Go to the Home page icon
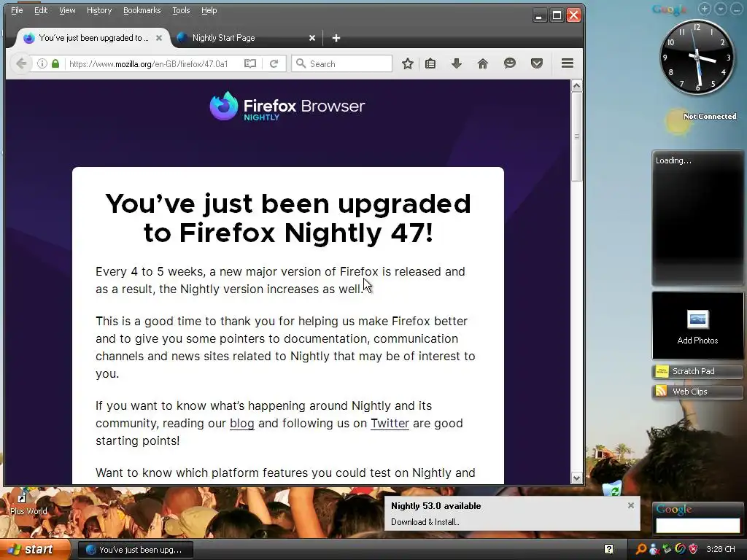Viewport: 747px width, 560px height. coord(483,63)
